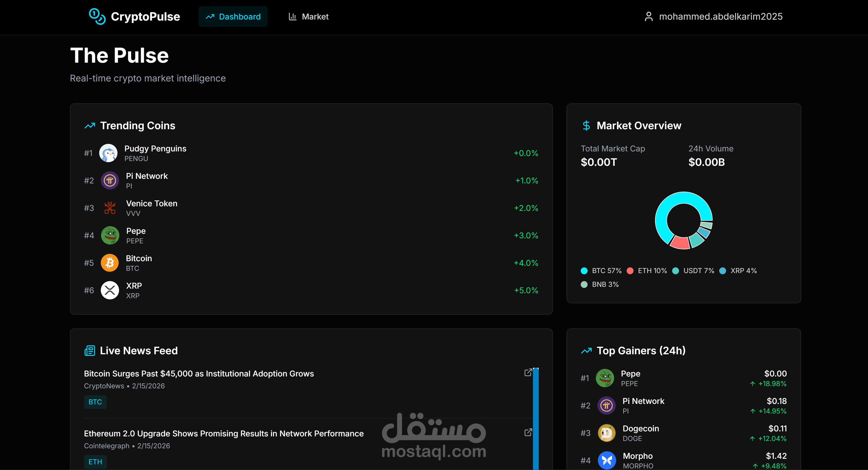Open external link for Bitcoin Surges article
Screen dimensions: 868x470
[x=528, y=372]
